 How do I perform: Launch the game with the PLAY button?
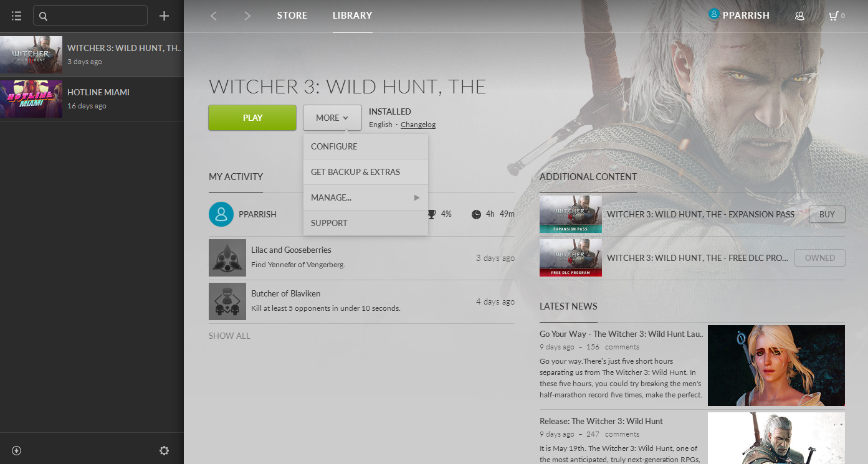(x=252, y=118)
